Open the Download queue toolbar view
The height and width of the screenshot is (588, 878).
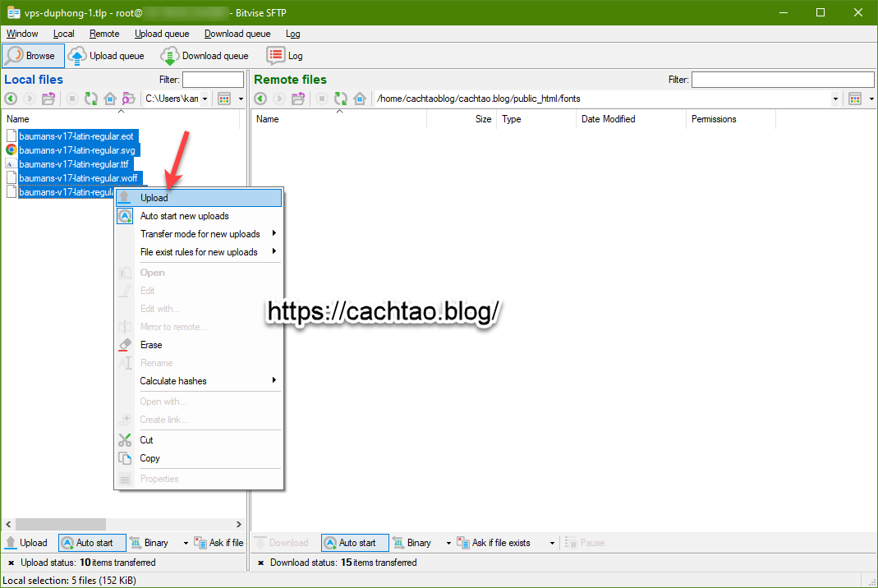205,56
